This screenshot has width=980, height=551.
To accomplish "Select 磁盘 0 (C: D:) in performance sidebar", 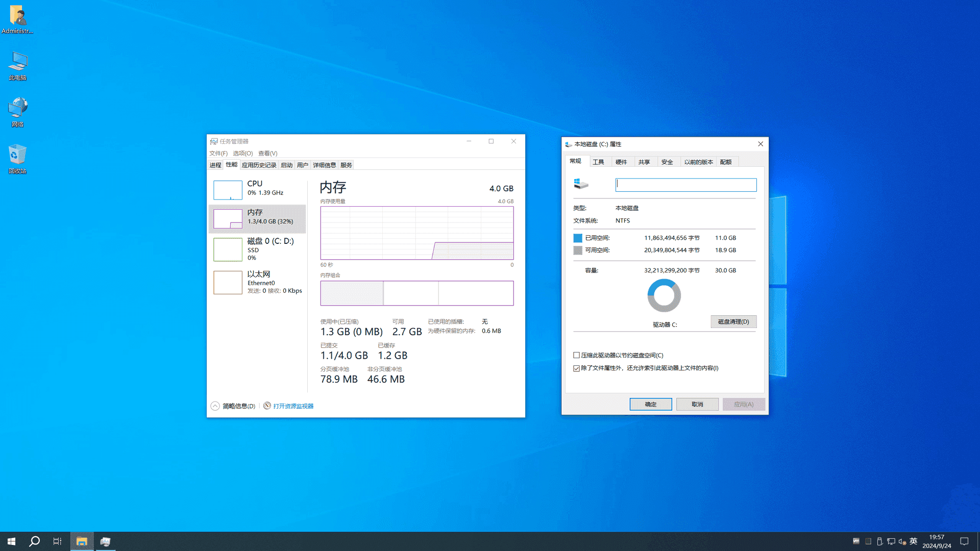I will [257, 249].
